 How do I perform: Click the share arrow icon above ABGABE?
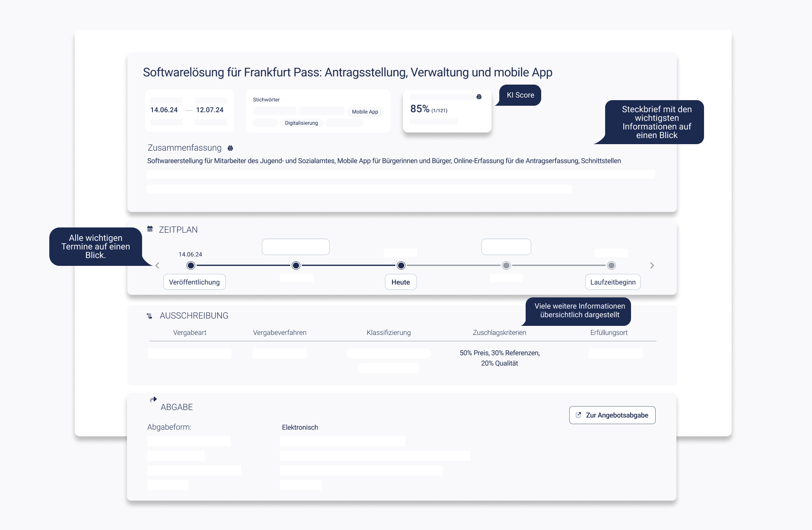153,399
